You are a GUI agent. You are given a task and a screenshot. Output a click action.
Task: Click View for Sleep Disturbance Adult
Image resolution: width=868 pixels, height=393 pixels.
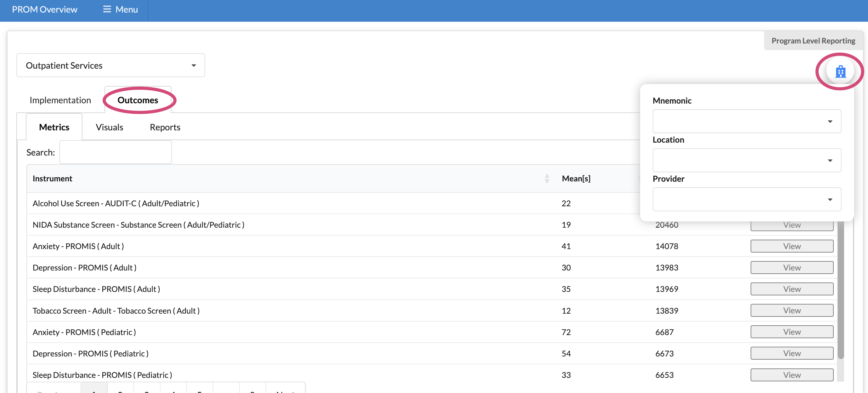(x=792, y=289)
